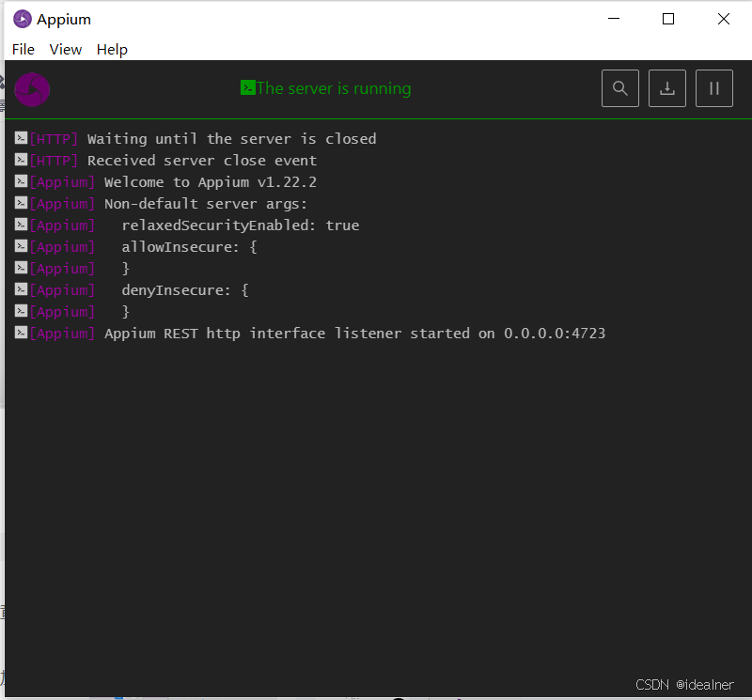Click the log icon beside 'REST http interface listener' line

click(21, 333)
